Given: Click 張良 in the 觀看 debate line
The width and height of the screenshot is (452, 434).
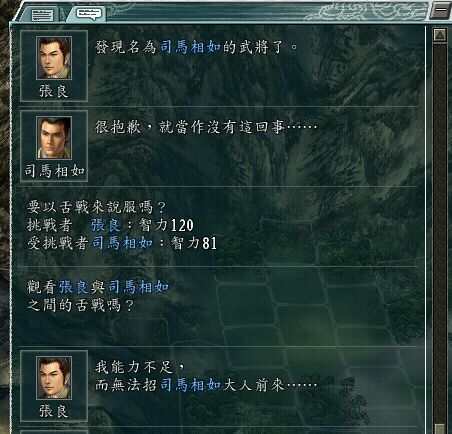Looking at the screenshot, I should pos(74,287).
